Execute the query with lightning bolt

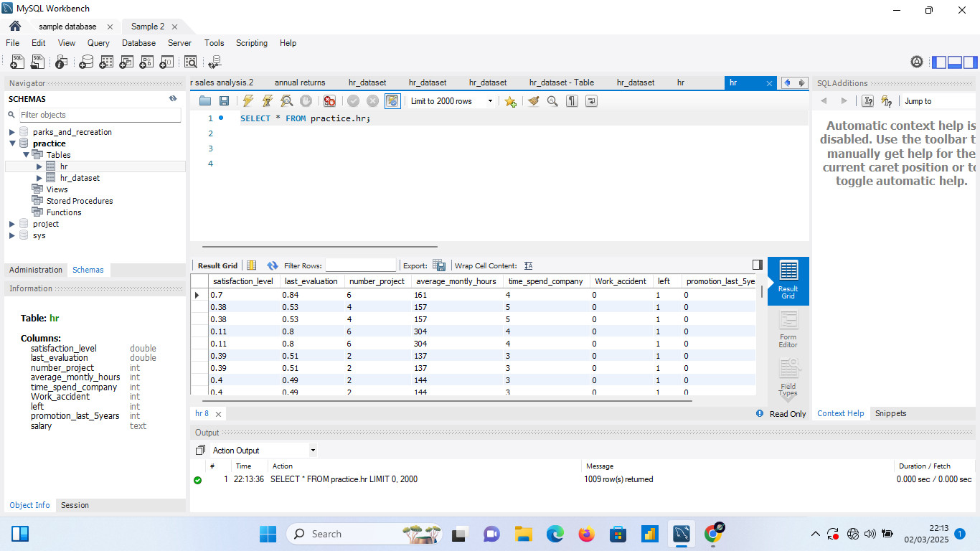[x=248, y=101]
